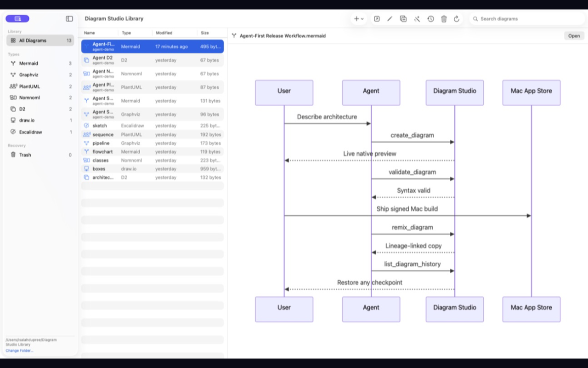Filter by Mermaid type in the sidebar

pyautogui.click(x=40, y=63)
